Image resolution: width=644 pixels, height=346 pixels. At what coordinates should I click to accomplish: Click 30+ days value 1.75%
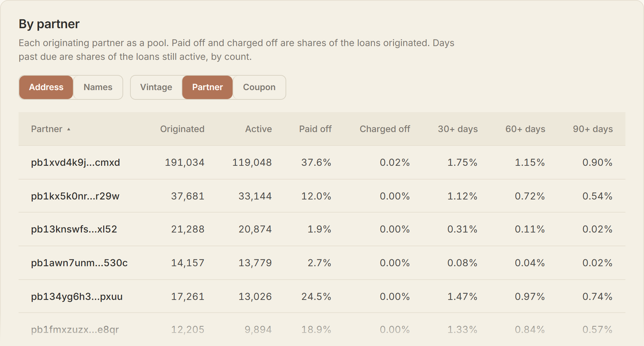(x=462, y=162)
